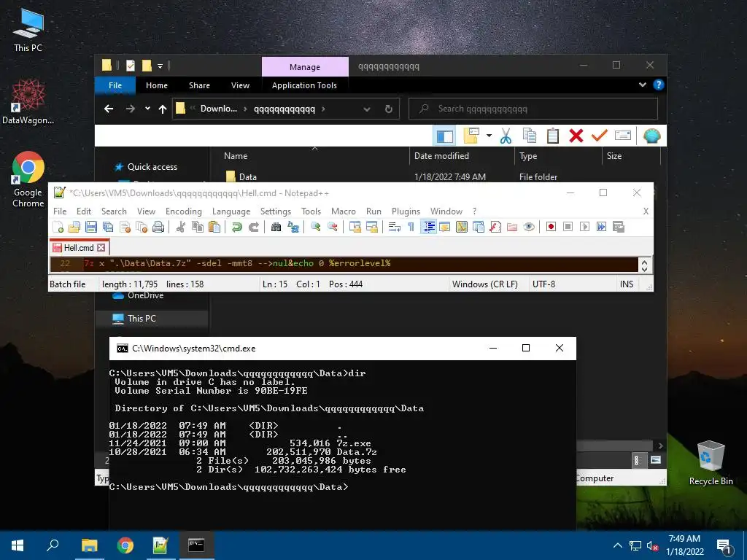Click the Open file toolbar icon in Notepad++
The height and width of the screenshot is (560, 747).
74,227
